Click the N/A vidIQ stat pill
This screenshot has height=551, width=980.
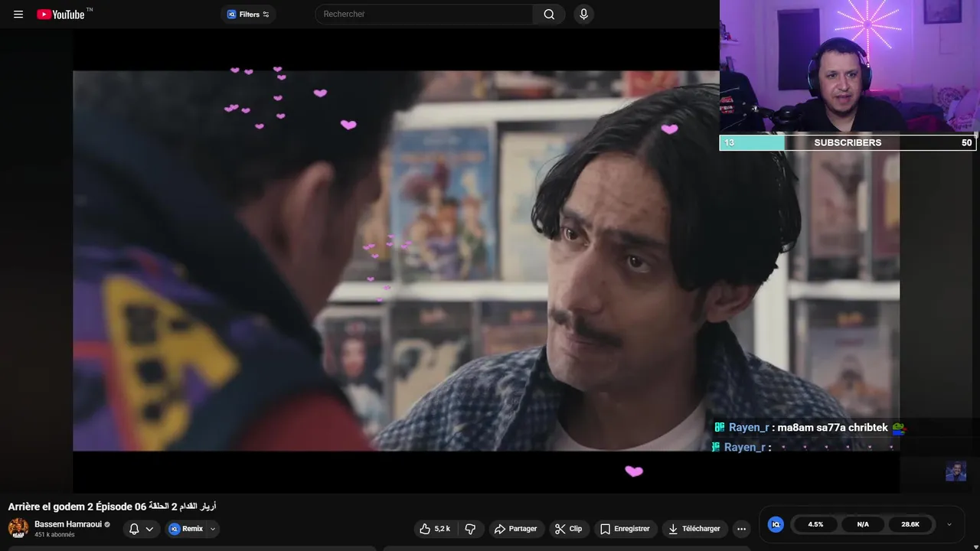coord(863,524)
